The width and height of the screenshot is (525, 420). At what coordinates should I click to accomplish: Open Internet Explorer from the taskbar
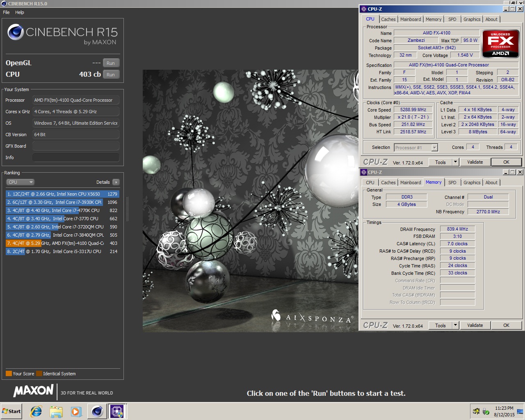(36, 411)
